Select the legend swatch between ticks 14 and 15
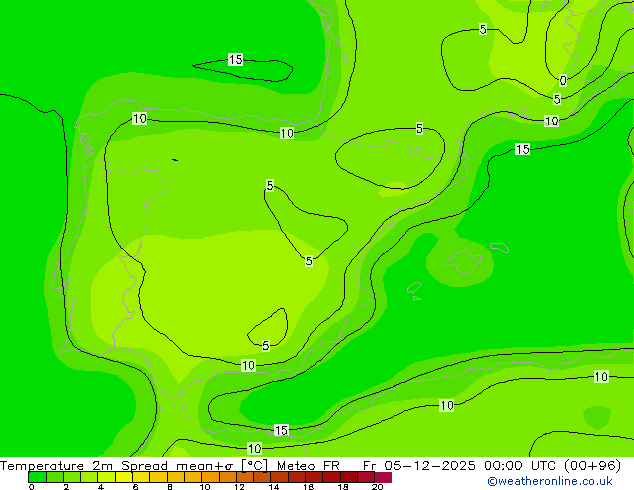Viewport: 634px width, 490px height. [x=279, y=477]
